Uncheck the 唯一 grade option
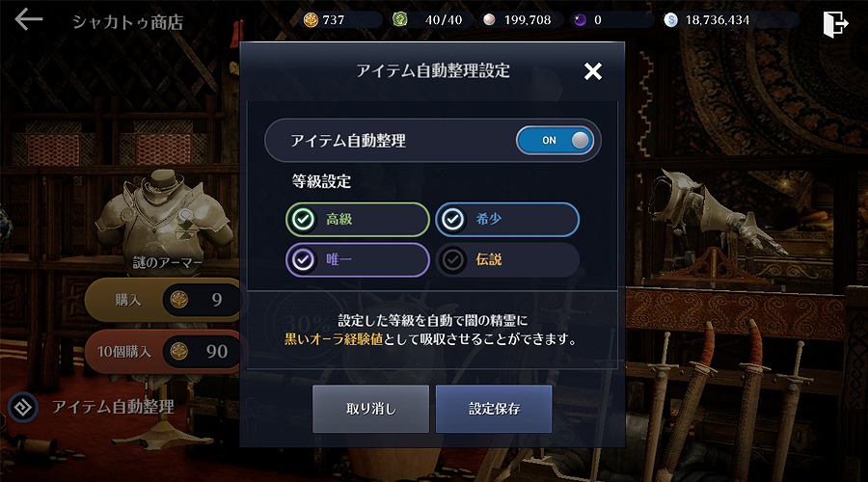 coord(358,259)
